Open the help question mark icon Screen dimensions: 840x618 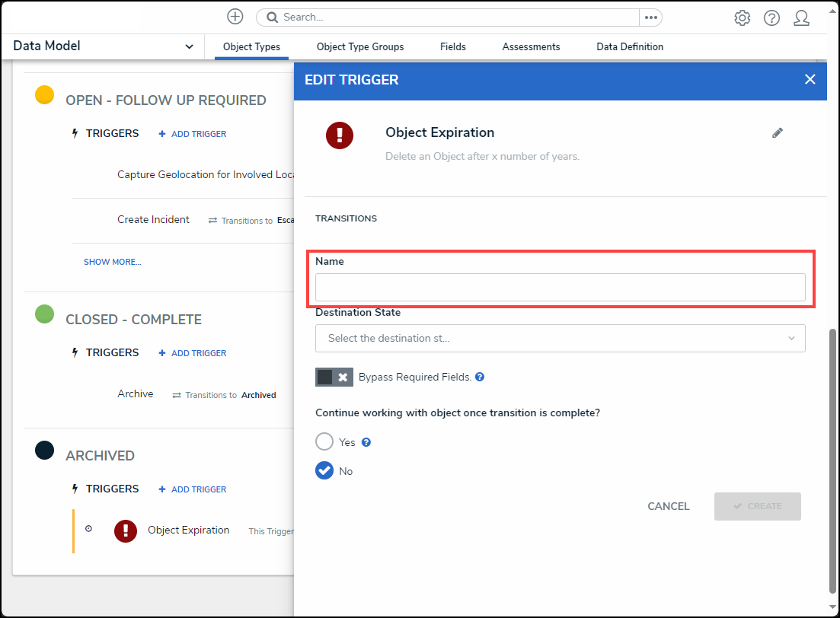771,18
